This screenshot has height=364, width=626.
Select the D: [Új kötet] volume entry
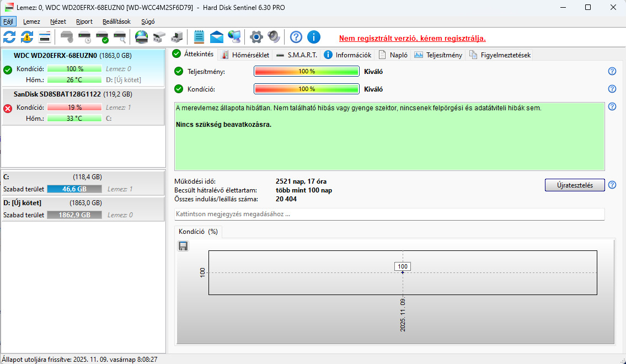click(x=83, y=208)
